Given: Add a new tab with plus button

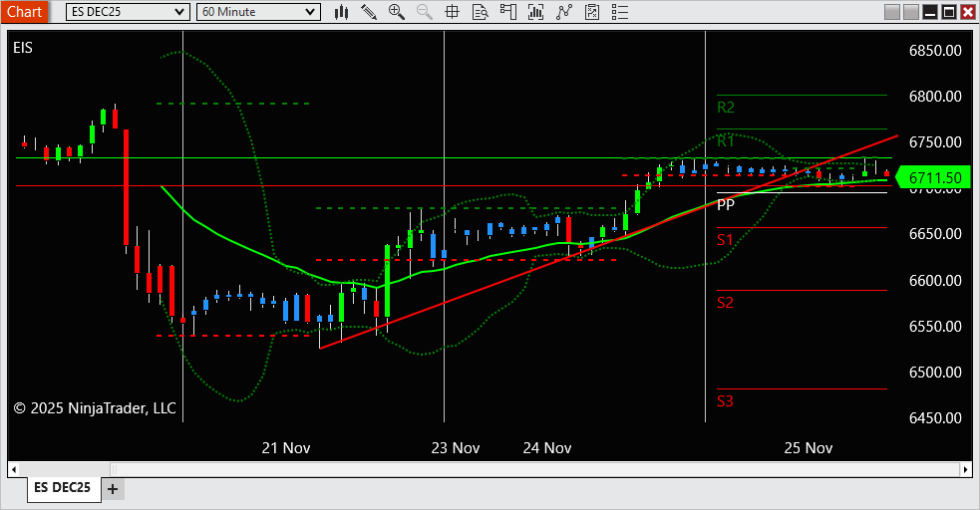Looking at the screenshot, I should click(x=113, y=489).
